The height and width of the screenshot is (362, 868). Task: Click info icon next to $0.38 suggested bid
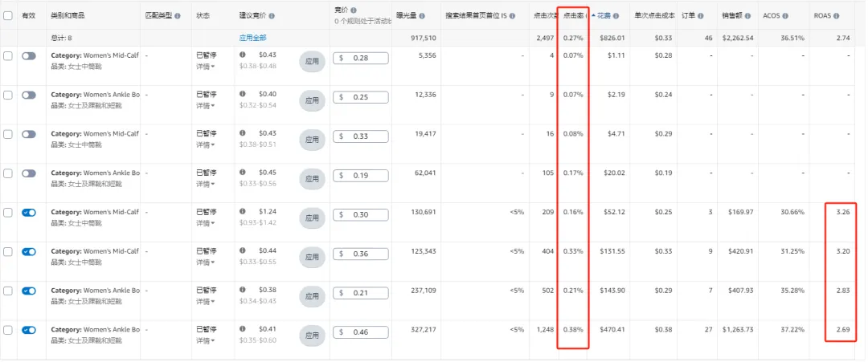[x=243, y=290]
